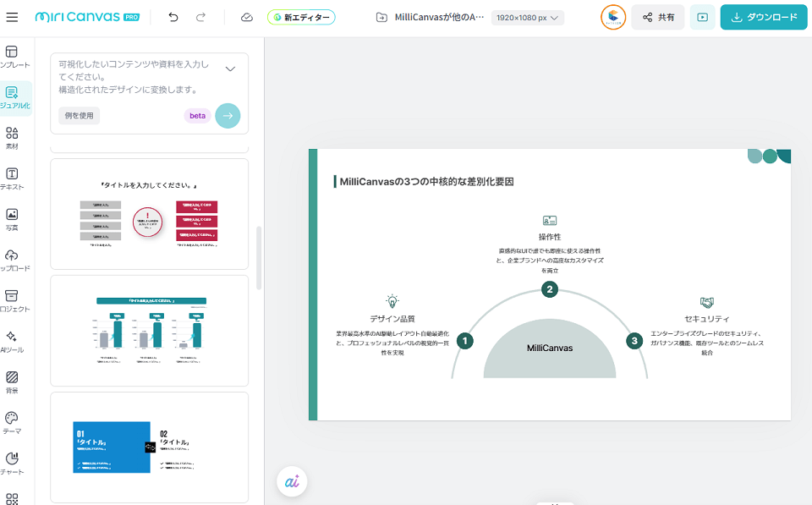The height and width of the screenshot is (505, 812).
Task: Click the ダウンロード button
Action: tap(764, 17)
